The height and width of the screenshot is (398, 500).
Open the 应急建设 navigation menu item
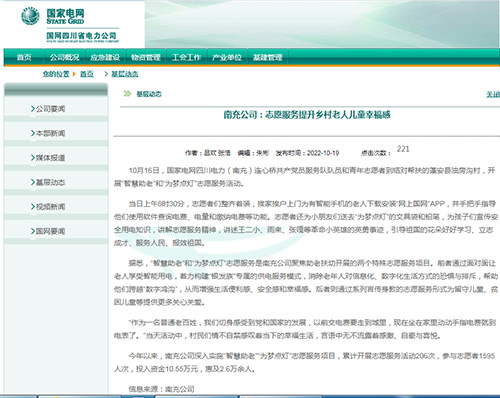point(105,57)
